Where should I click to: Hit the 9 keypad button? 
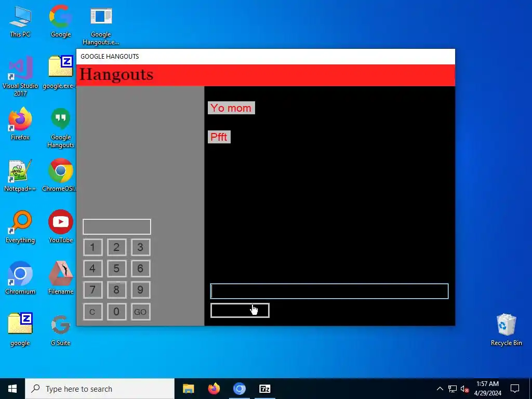pos(140,290)
